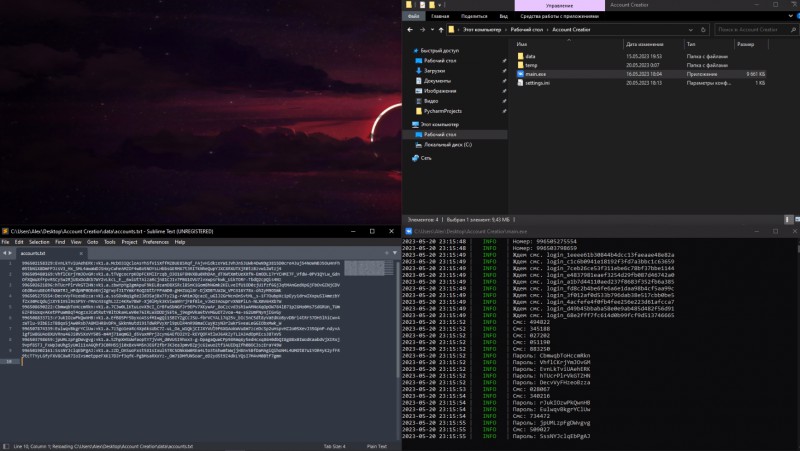Screen dimensions: 800x451
Task: Go forward in Explorer navigation
Action: [422, 30]
